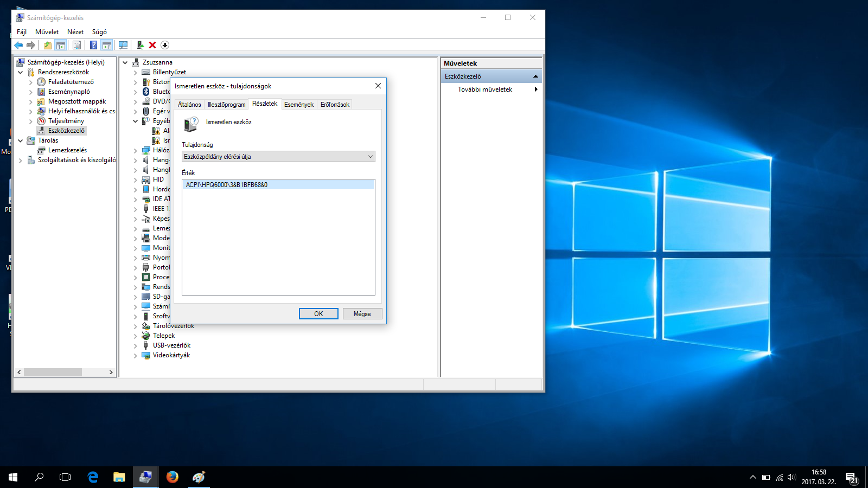Viewport: 868px width, 488px height.
Task: Click the Lemezkezelés disk icon
Action: (41, 150)
